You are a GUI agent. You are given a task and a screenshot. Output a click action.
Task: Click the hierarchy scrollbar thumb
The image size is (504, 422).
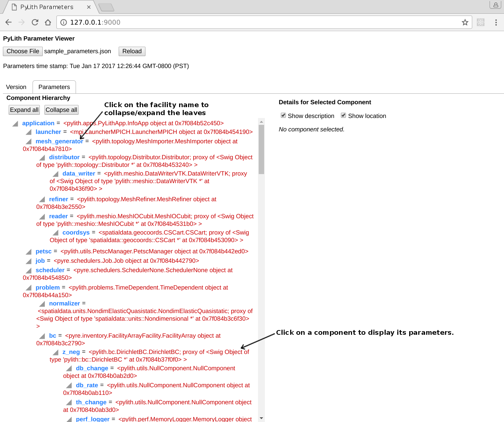[261, 149]
